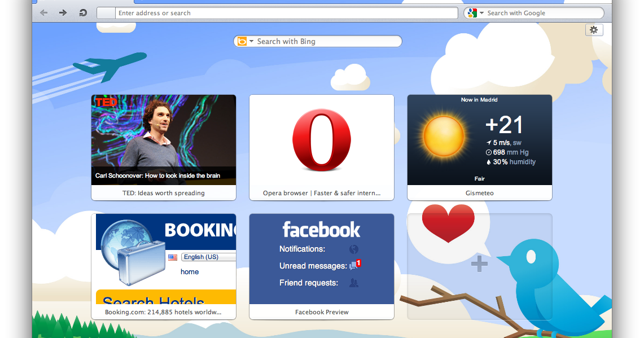Click the 'Friend requests:' text
This screenshot has height=338, width=644.
[308, 283]
